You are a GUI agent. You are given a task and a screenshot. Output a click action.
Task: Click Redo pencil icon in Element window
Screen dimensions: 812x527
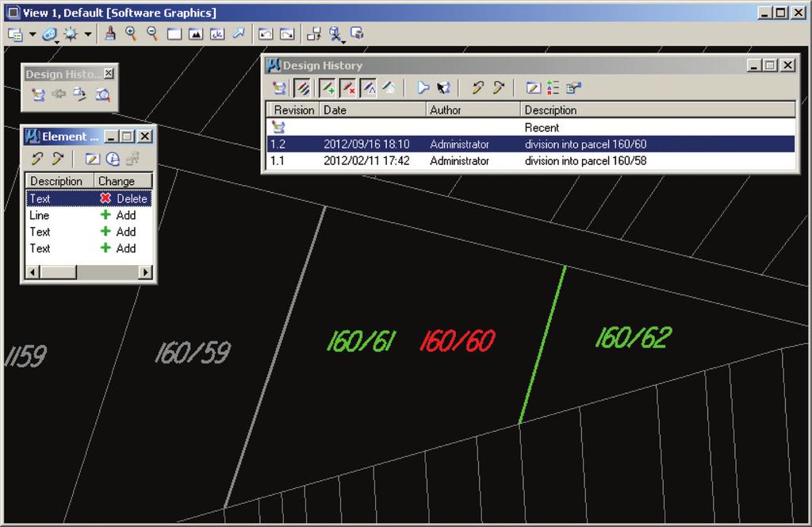coord(57,159)
